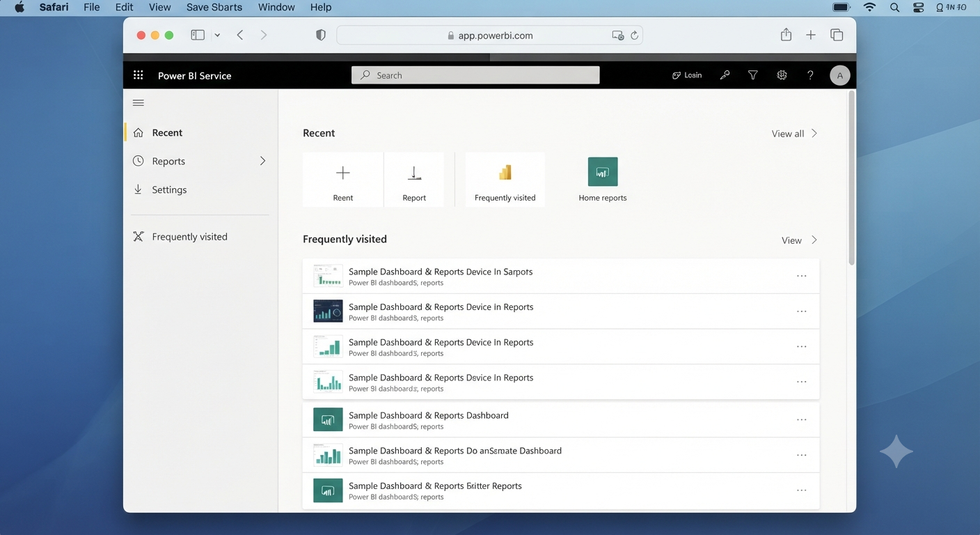Open the dark dashboard thumbnail in second row
Screen dimensions: 980x535
click(x=328, y=311)
